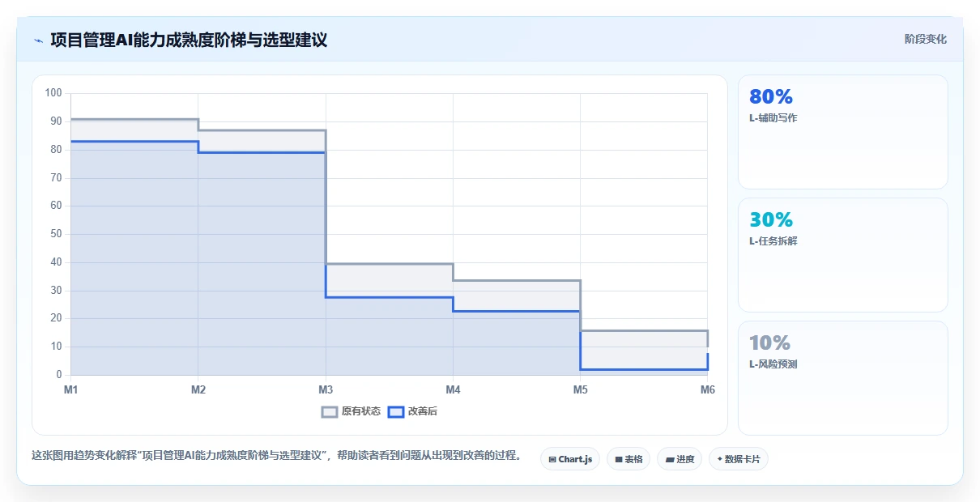Viewport: 980px width, 502px height.
Task: Click the M6 axis label
Action: [x=707, y=389]
